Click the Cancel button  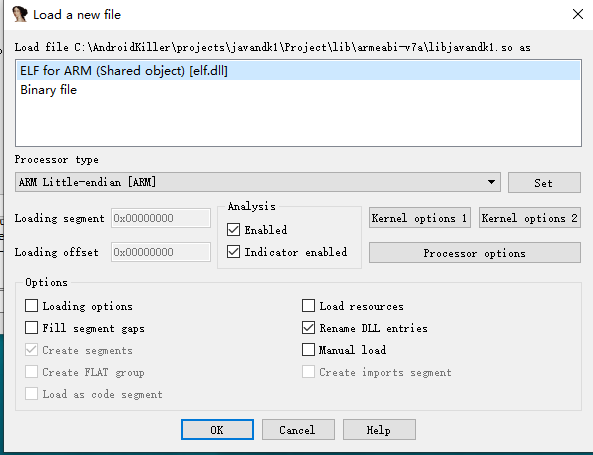(298, 430)
